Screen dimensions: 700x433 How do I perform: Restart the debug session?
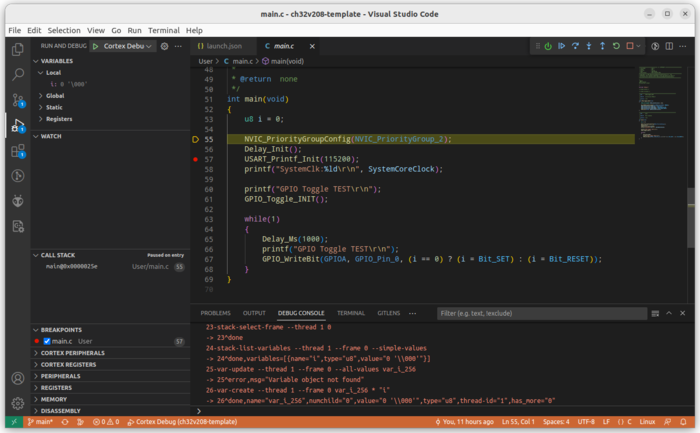[x=616, y=46]
